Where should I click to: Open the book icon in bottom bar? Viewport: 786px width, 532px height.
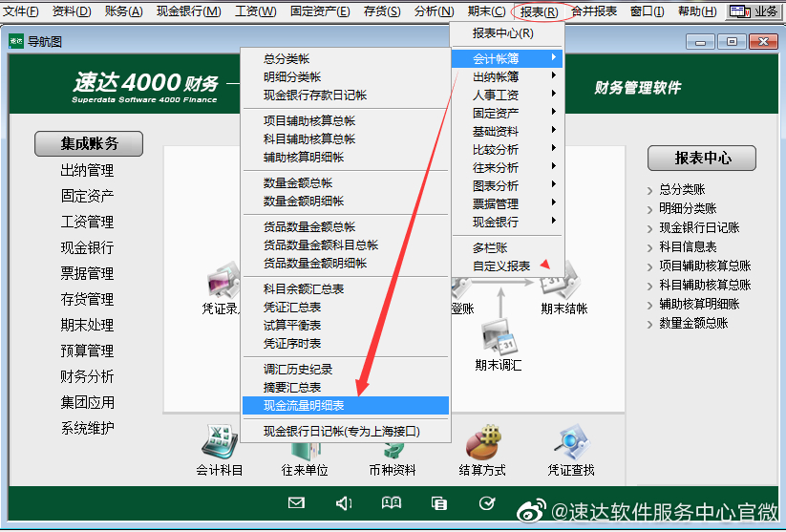392,503
